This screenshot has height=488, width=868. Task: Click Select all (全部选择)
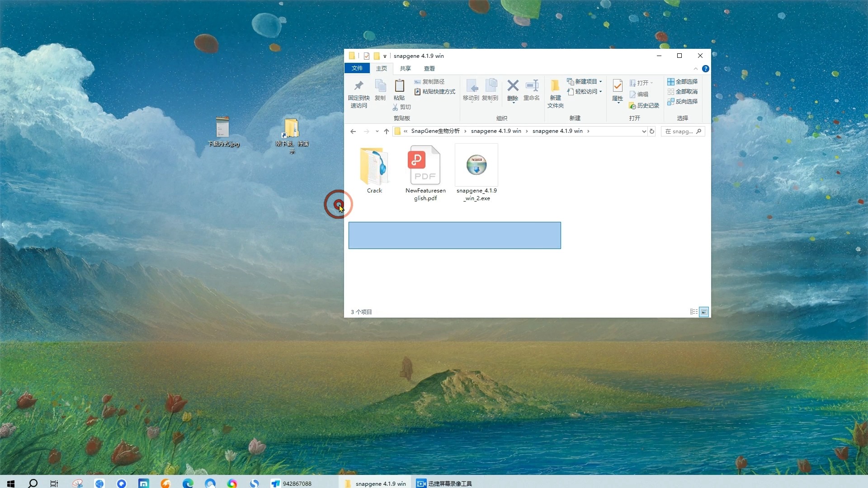click(683, 82)
